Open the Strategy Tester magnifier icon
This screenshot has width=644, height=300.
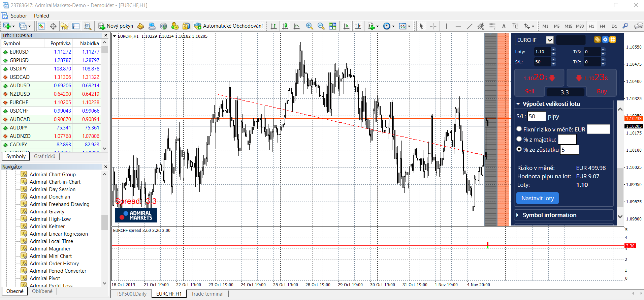click(x=88, y=26)
